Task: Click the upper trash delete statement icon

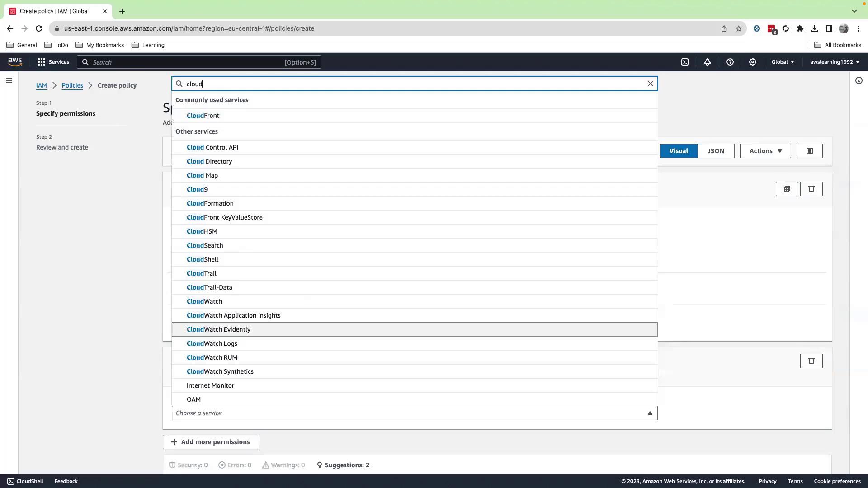Action: (811, 189)
